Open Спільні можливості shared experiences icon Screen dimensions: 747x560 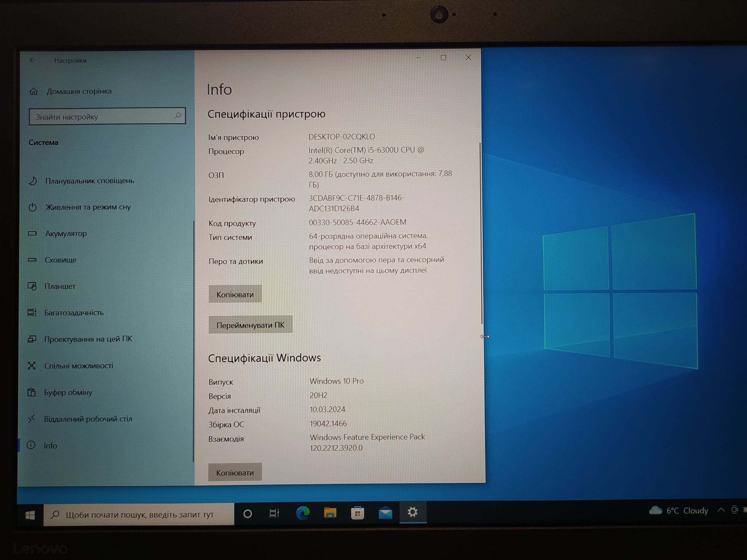click(32, 365)
